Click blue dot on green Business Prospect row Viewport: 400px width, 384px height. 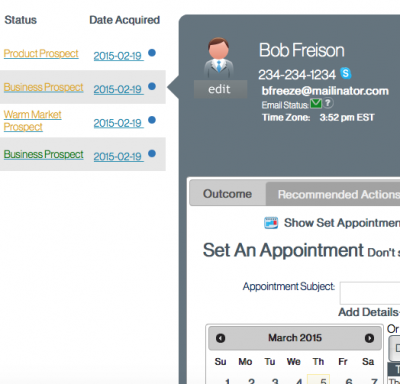click(152, 153)
